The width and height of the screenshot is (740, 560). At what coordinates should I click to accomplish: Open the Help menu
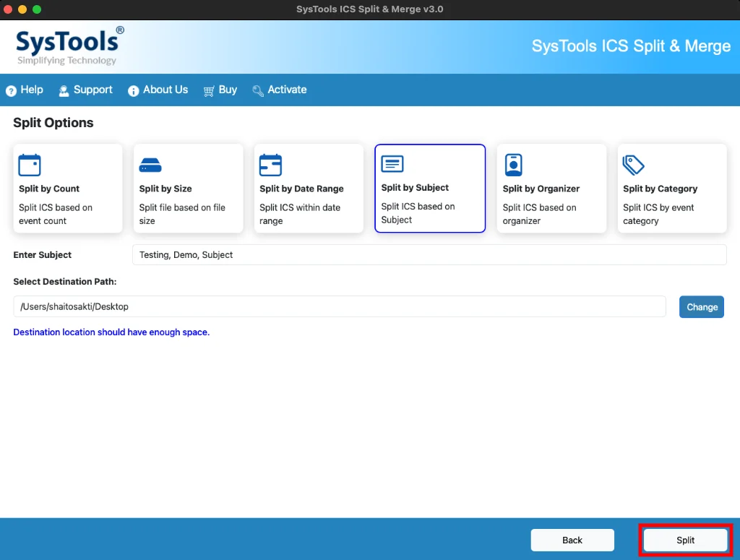(25, 90)
